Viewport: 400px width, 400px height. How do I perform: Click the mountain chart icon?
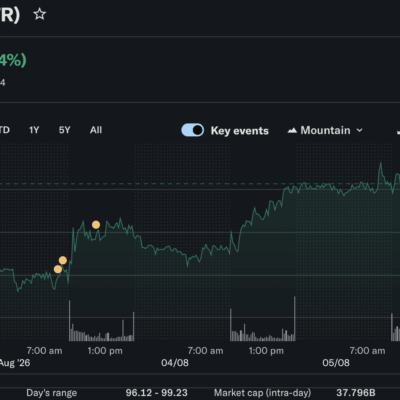click(x=292, y=130)
